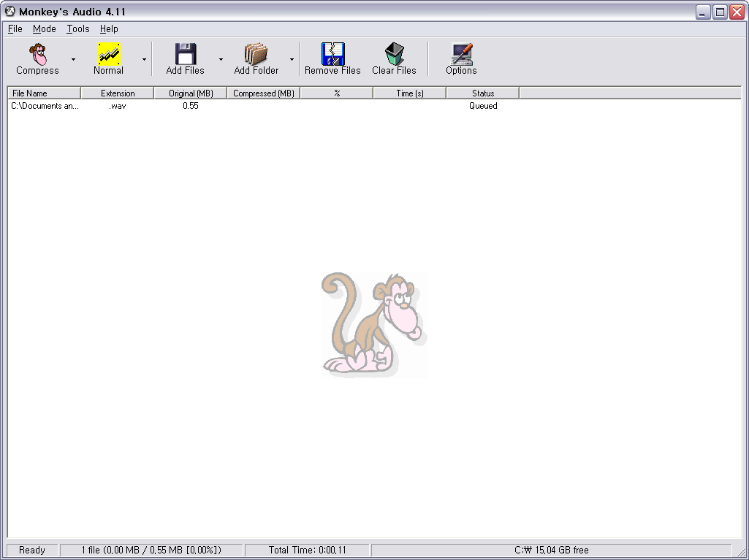This screenshot has height=560, width=749.
Task: Open the Add Folder dropdown arrow
Action: coord(292,59)
